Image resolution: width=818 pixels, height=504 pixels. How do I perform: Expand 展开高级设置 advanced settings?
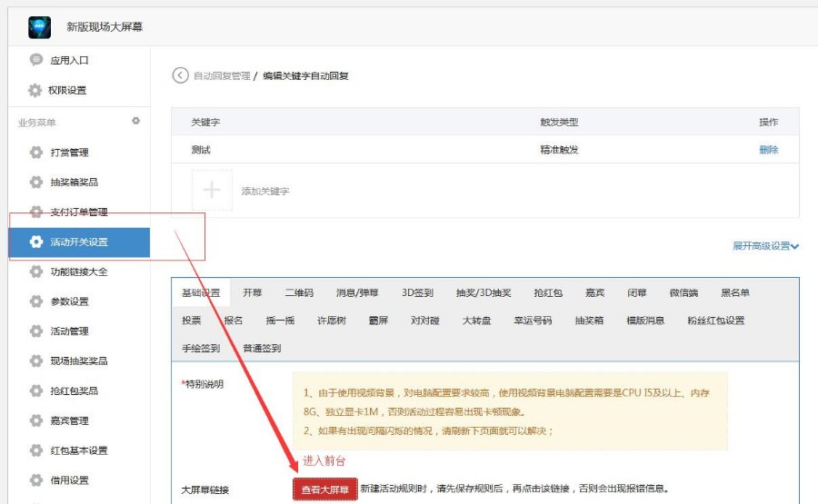765,246
